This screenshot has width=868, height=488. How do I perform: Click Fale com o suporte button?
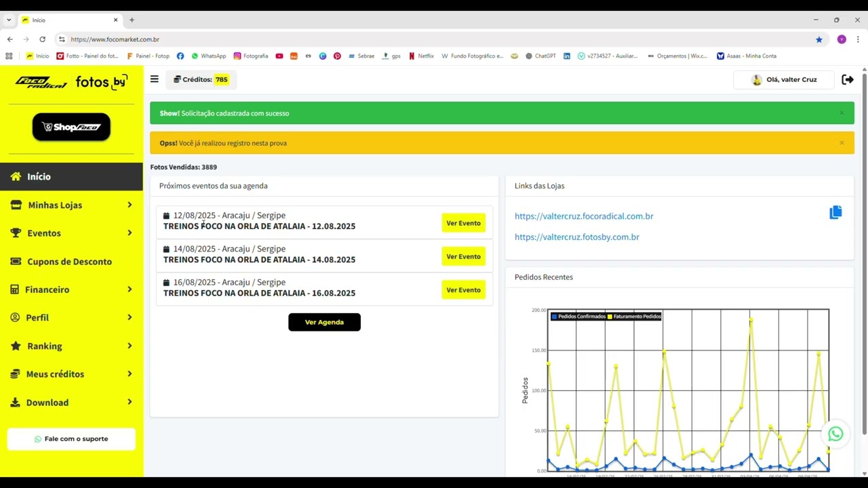pos(71,439)
